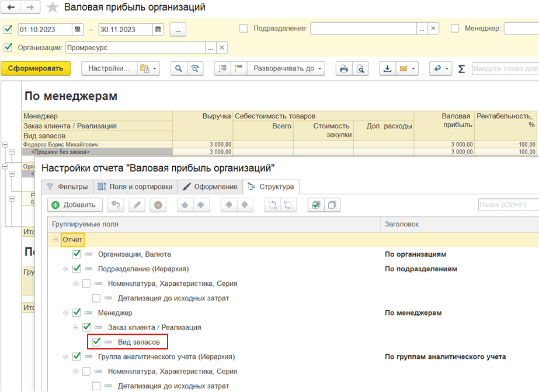Expand all groups icon in toolbar
This screenshot has width=539, height=392.
coord(238,68)
